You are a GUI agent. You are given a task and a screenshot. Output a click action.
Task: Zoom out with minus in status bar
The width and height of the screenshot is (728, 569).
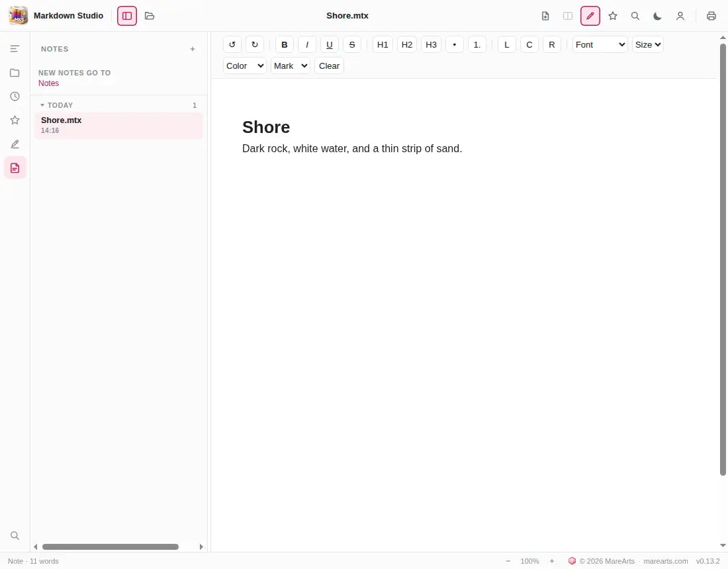click(508, 561)
